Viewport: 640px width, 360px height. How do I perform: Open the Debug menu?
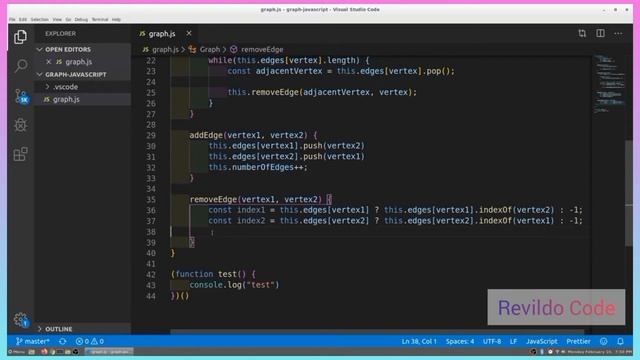pyautogui.click(x=81, y=19)
